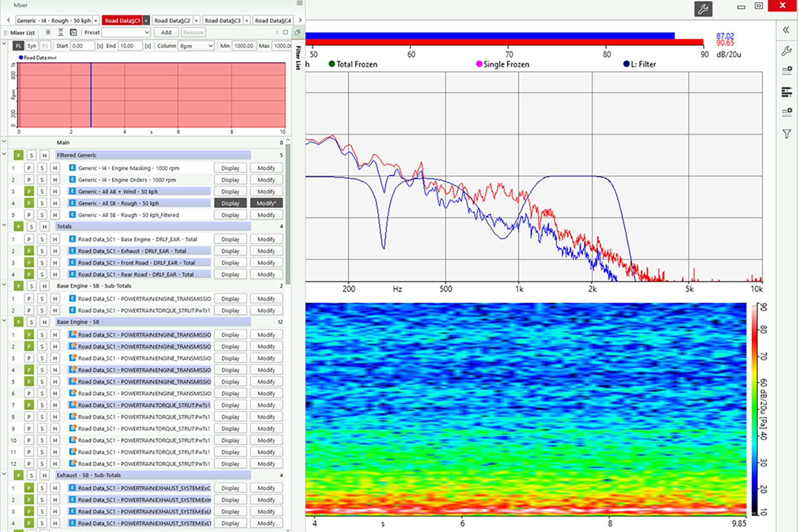The height and width of the screenshot is (532, 798).
Task: Click the double-chevron sidebar collapse icon
Action: coord(786,30)
